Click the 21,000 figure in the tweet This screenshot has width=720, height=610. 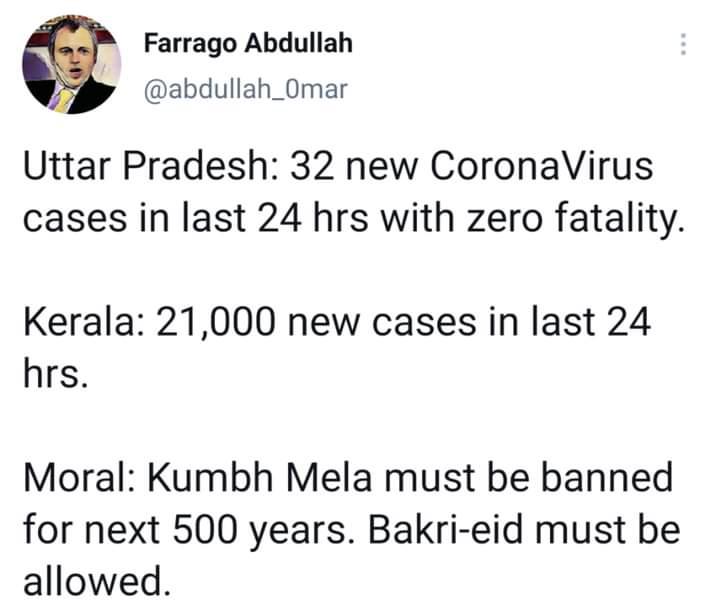point(216,323)
